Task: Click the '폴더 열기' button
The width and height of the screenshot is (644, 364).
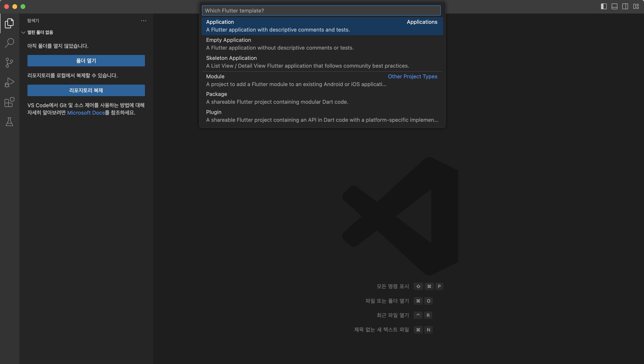Action: pos(86,61)
